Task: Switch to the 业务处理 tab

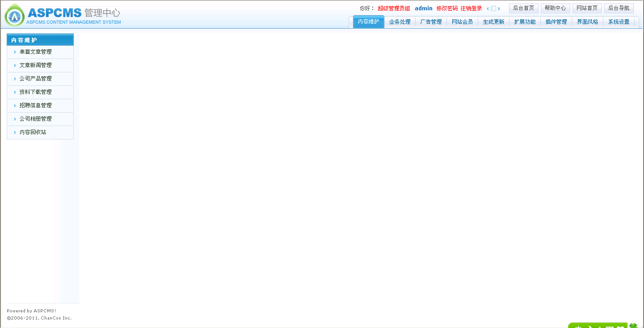Action: pos(400,21)
